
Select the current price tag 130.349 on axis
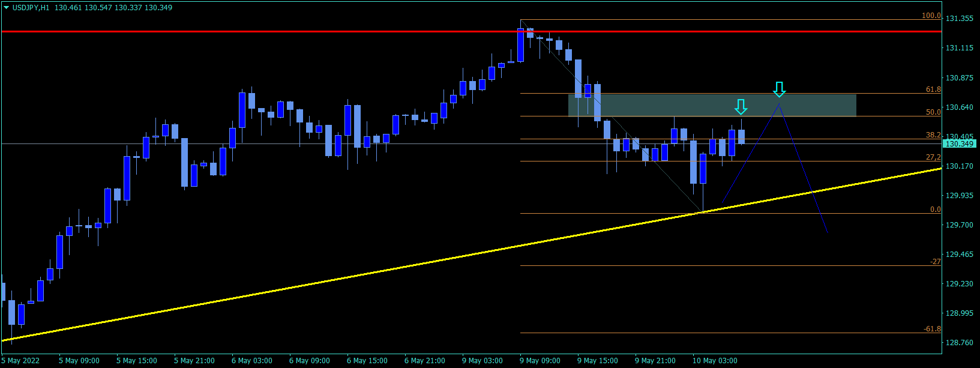[x=960, y=144]
